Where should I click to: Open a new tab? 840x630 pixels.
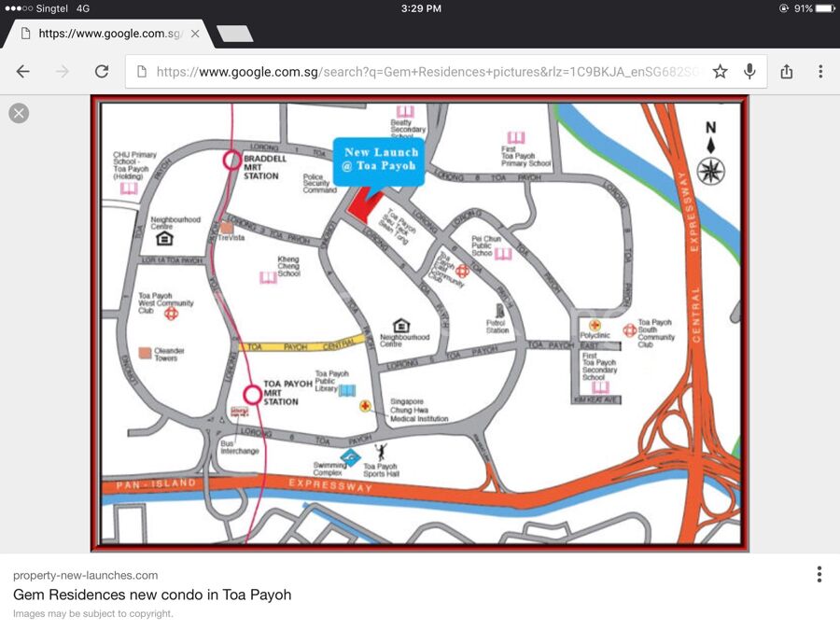coord(234,34)
